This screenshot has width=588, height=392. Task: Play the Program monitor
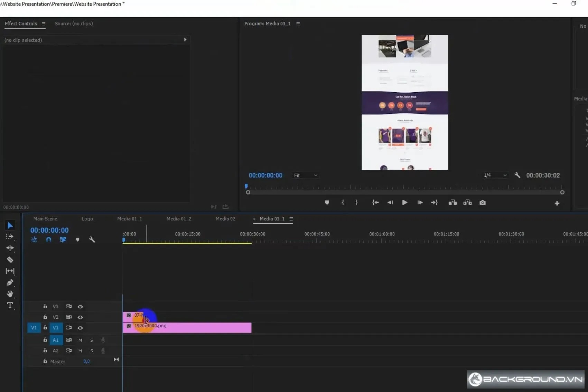pos(404,203)
